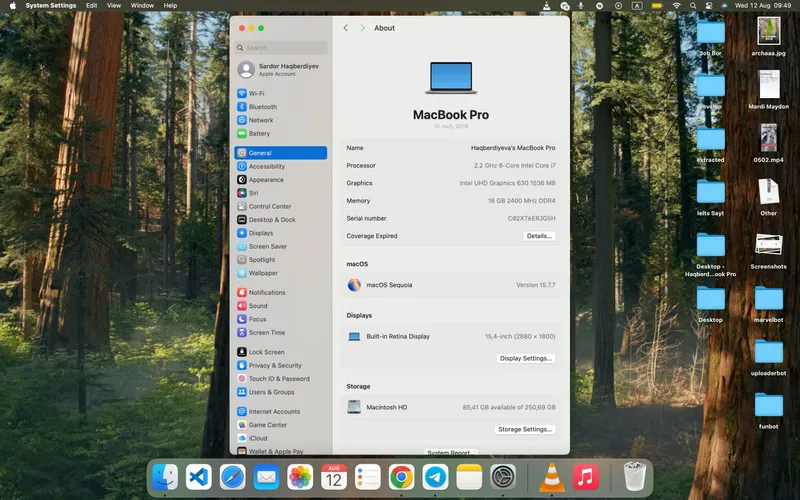Click the Serial number value
The height and width of the screenshot is (500, 800).
pyautogui.click(x=531, y=218)
